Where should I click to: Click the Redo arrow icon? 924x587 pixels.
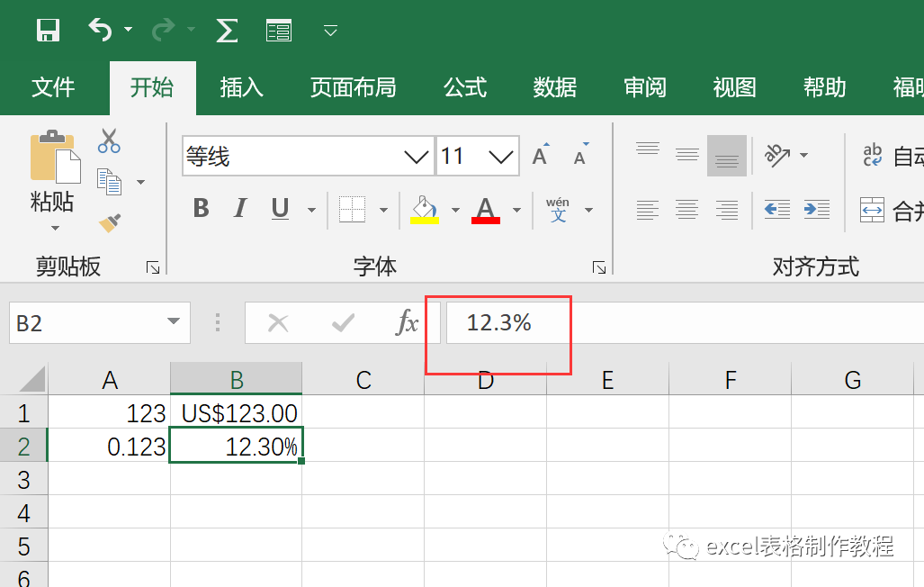[x=163, y=30]
